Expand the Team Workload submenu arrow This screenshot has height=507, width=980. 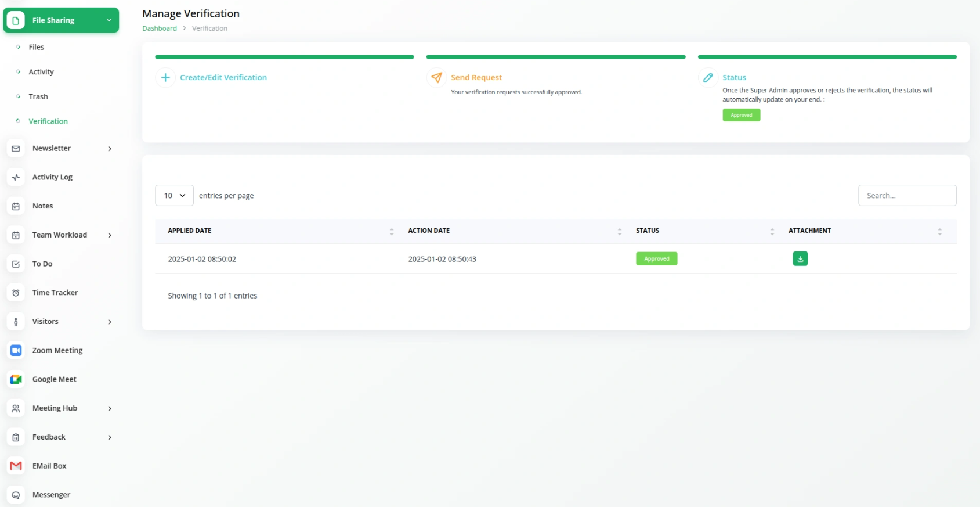coord(110,235)
